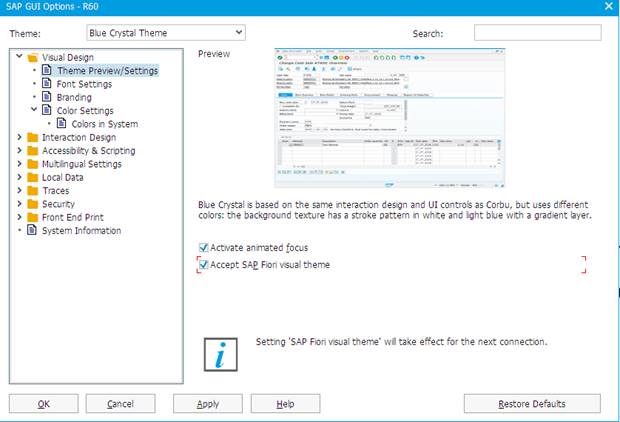Expand the Security node

(19, 203)
